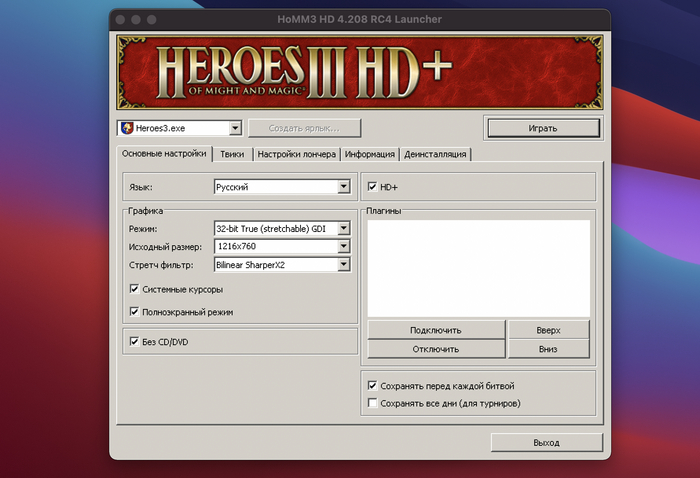Click the Язык: label

coord(141,187)
